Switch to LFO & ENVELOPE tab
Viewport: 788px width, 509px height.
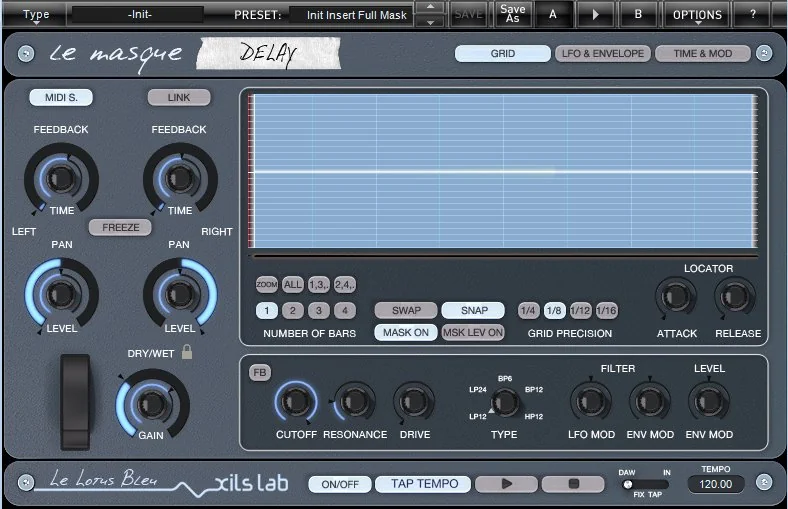[x=603, y=53]
